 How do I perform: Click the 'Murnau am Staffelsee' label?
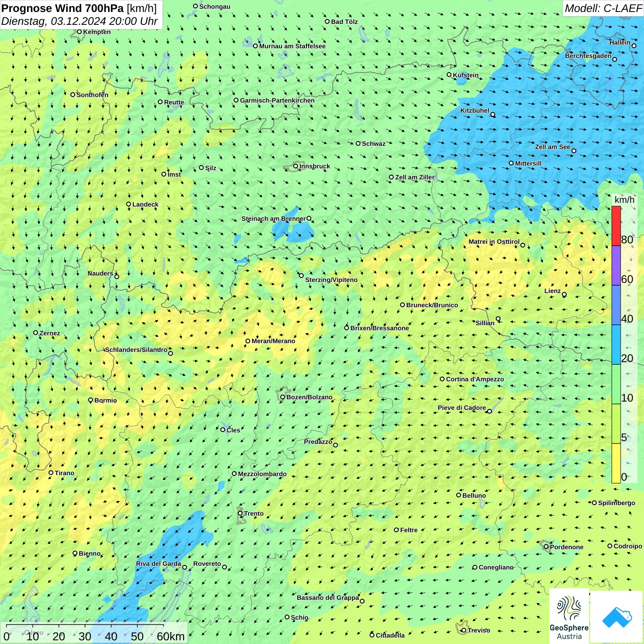pyautogui.click(x=292, y=46)
